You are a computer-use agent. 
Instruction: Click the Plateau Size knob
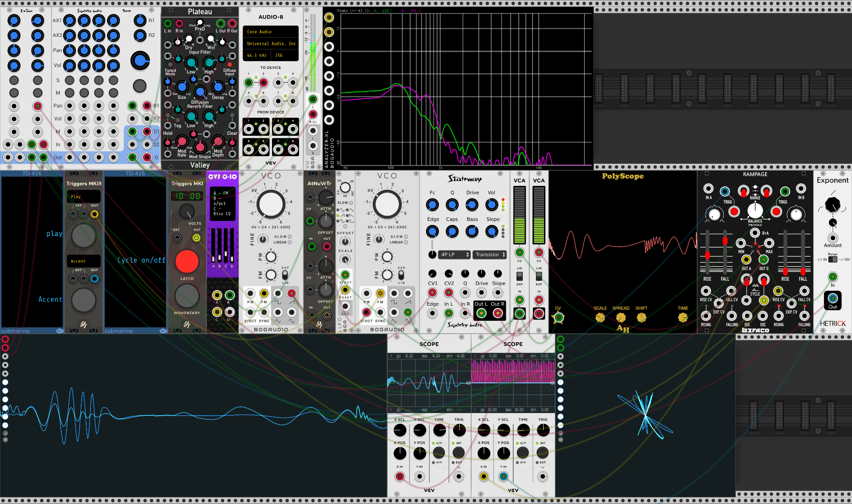coord(182,87)
